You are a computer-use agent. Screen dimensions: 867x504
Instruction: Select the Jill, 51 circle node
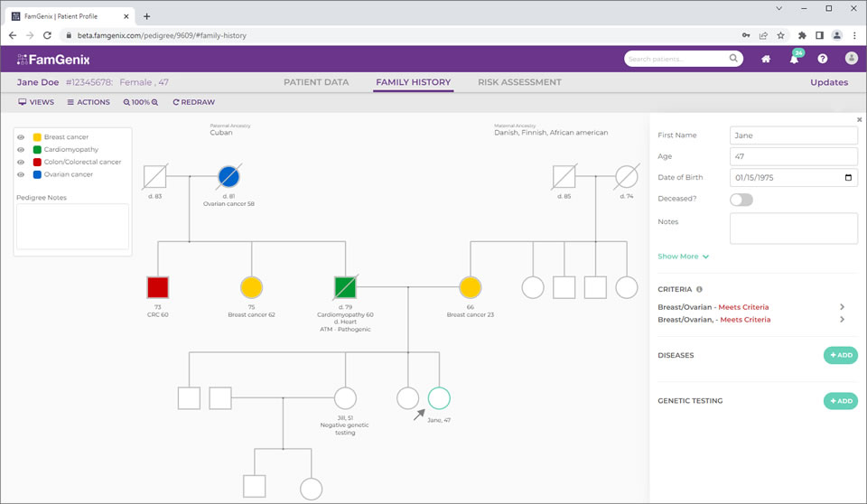pyautogui.click(x=346, y=398)
